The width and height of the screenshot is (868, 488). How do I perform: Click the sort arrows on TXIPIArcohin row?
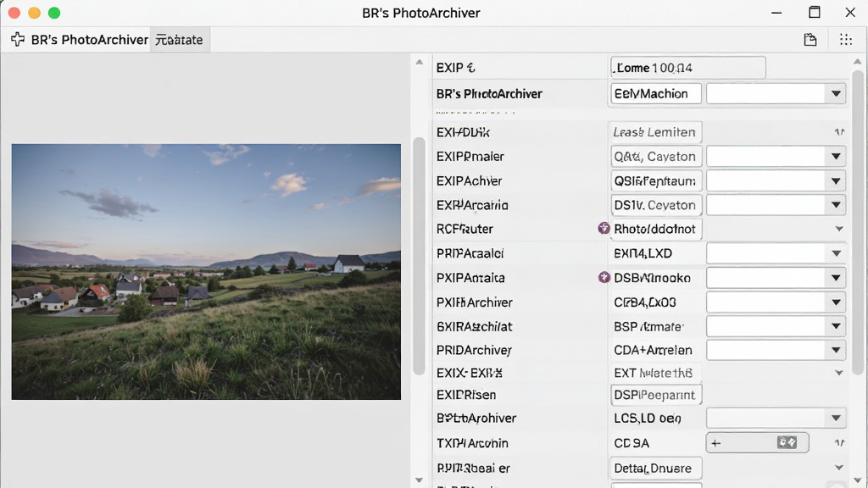pos(839,442)
